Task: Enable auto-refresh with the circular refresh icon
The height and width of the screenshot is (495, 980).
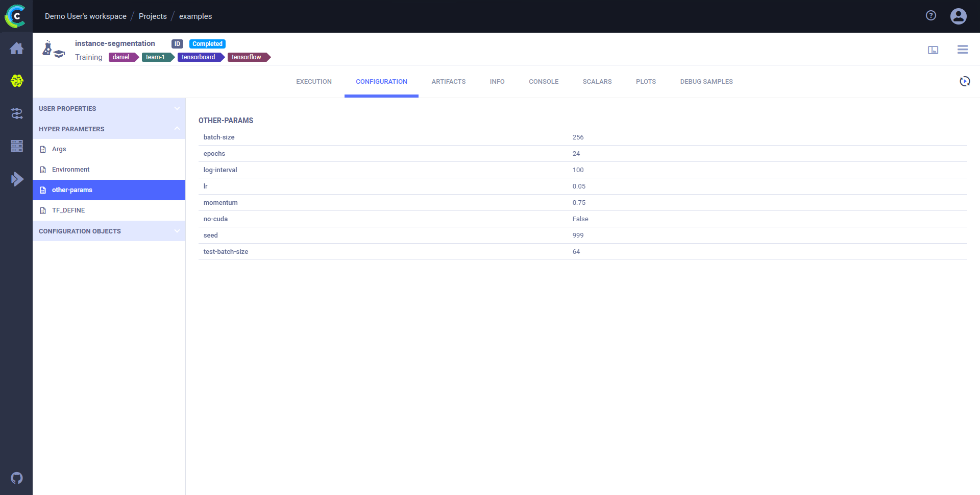Action: pos(964,81)
